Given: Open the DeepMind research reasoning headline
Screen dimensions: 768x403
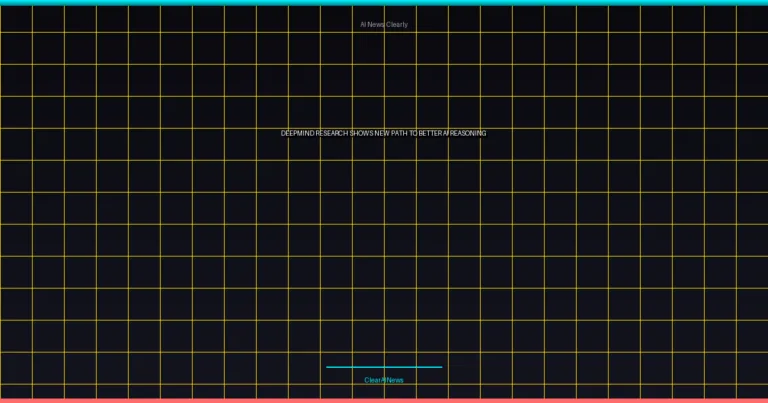Looking at the screenshot, I should click(384, 133).
